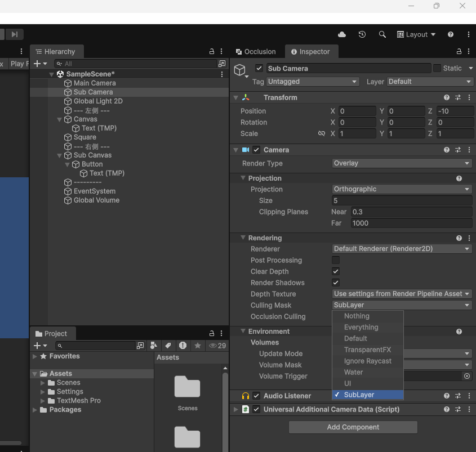Click the cloud services icon in top toolbar
476x452 pixels.
pos(342,34)
